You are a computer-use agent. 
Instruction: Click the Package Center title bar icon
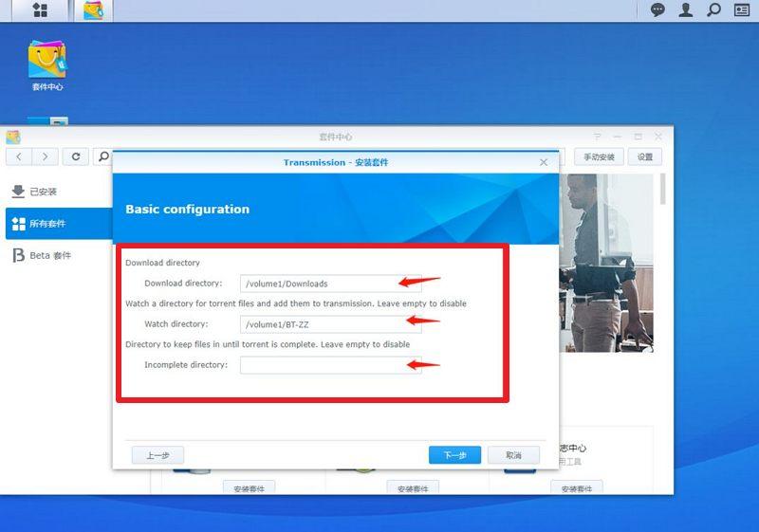pyautogui.click(x=13, y=137)
